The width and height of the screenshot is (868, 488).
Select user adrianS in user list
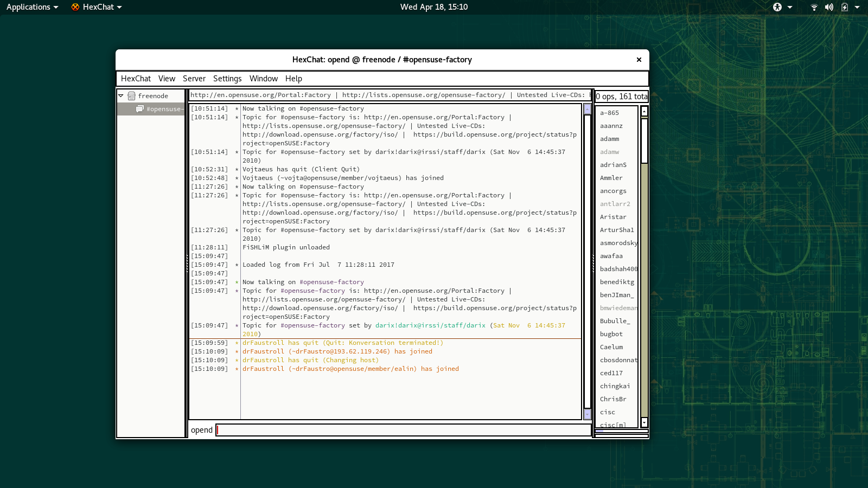point(613,165)
